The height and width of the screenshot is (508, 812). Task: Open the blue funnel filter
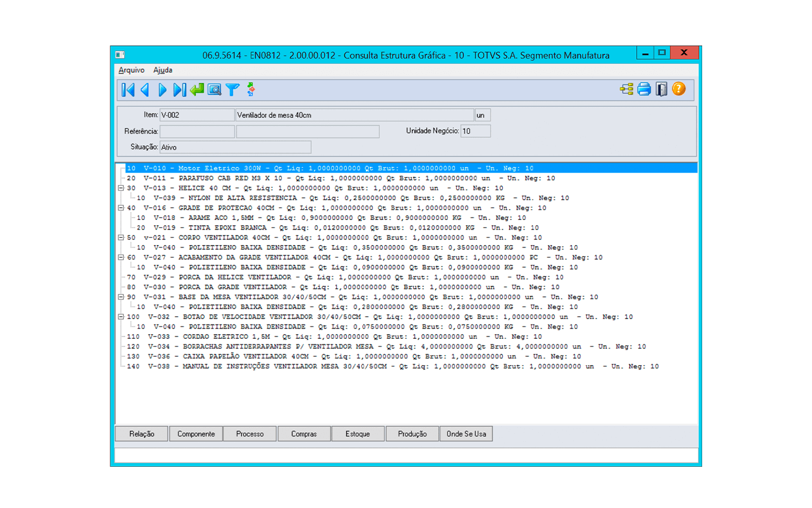click(x=232, y=90)
